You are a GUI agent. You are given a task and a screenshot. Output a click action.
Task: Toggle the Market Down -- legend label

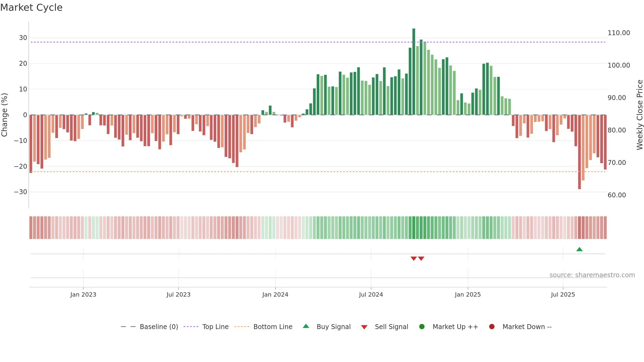527,327
